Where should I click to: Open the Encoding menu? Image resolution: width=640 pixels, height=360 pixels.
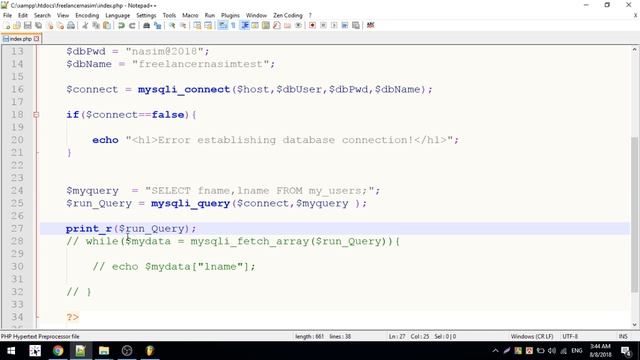click(87, 15)
